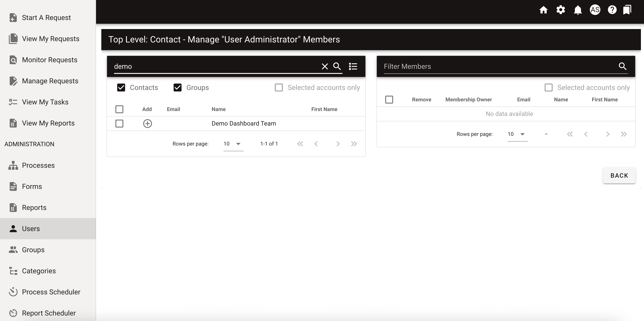The image size is (644, 321).
Task: Select Users in the Administration sidebar
Action: tap(31, 229)
